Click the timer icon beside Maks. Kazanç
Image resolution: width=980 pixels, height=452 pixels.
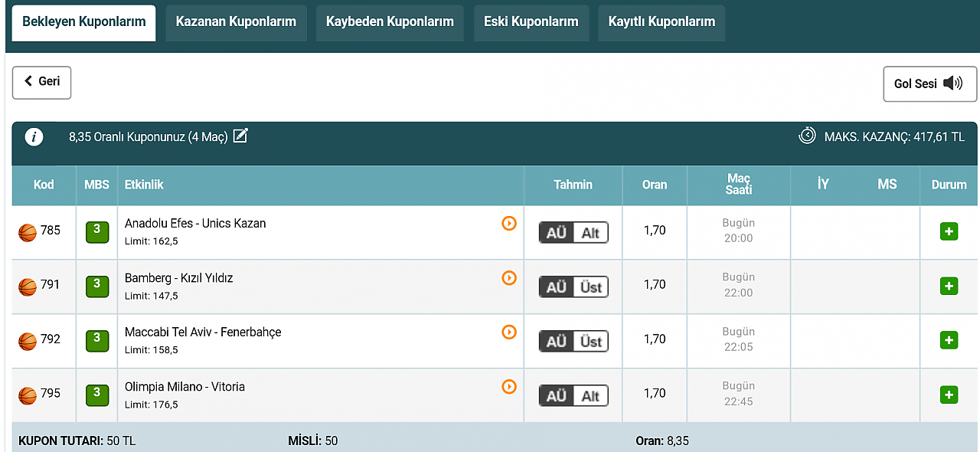807,136
